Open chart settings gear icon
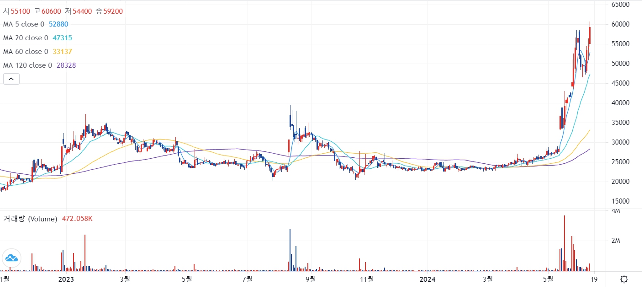Viewport: 644px width, 290px height. [x=624, y=279]
